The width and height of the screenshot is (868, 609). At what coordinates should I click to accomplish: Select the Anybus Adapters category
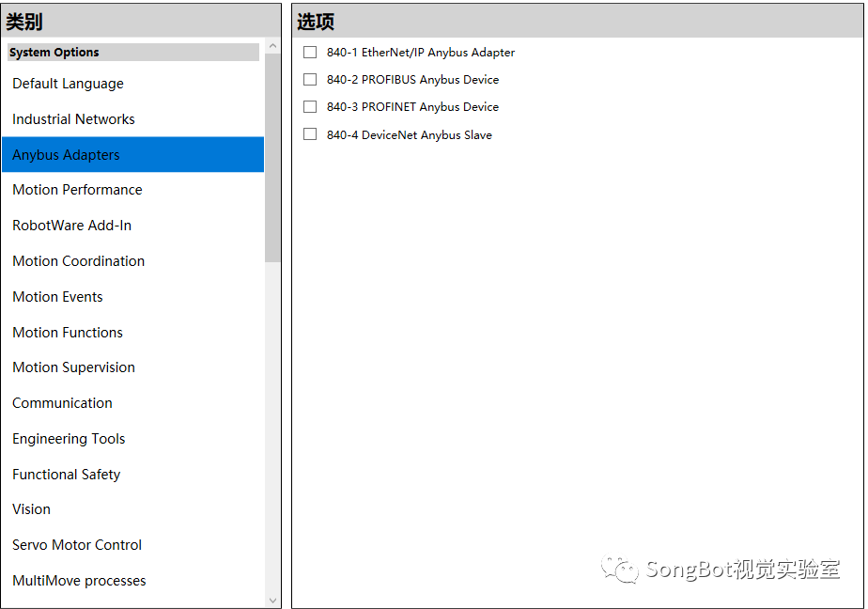click(132, 154)
